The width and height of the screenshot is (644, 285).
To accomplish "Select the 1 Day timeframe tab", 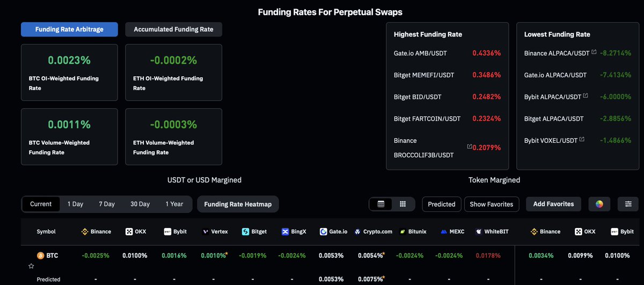I will [75, 204].
